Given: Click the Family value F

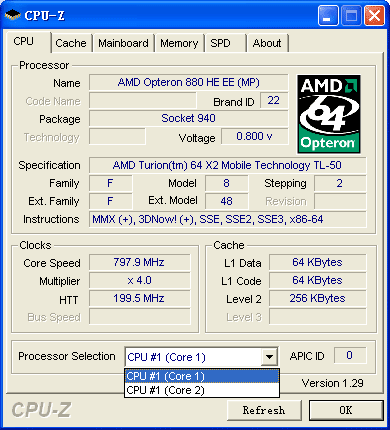Looking at the screenshot, I should [110, 183].
